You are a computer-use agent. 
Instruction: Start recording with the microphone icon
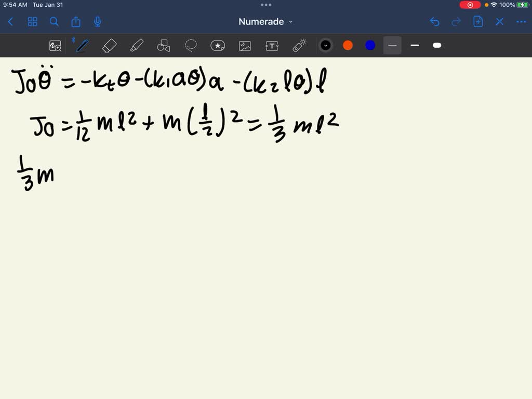click(x=97, y=22)
